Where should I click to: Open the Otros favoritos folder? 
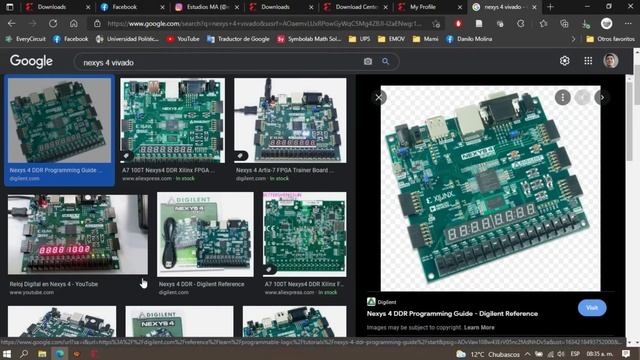pyautogui.click(x=610, y=39)
